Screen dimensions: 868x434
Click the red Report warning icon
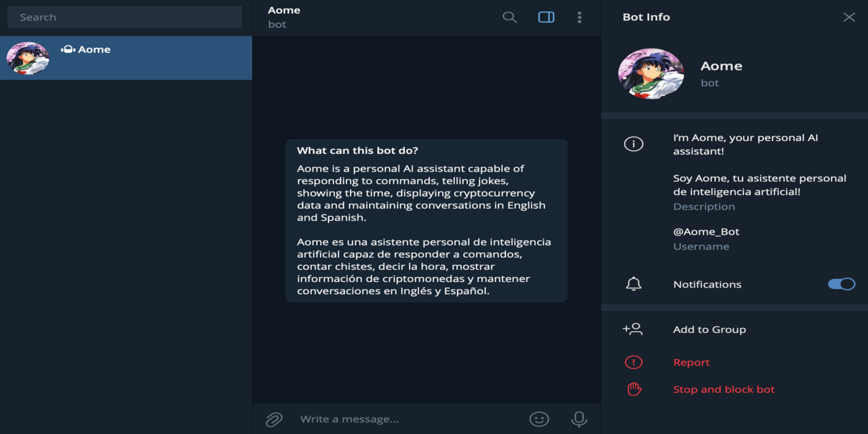click(633, 361)
